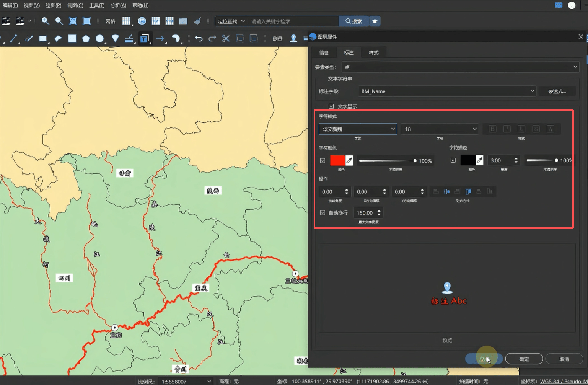Viewport: 588px width, 385px height.
Task: Select the line drawing tool
Action: pos(13,38)
